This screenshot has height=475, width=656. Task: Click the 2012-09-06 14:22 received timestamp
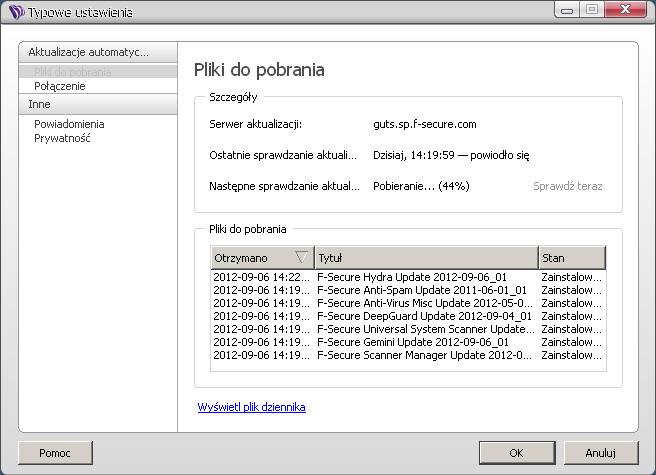coord(261,277)
